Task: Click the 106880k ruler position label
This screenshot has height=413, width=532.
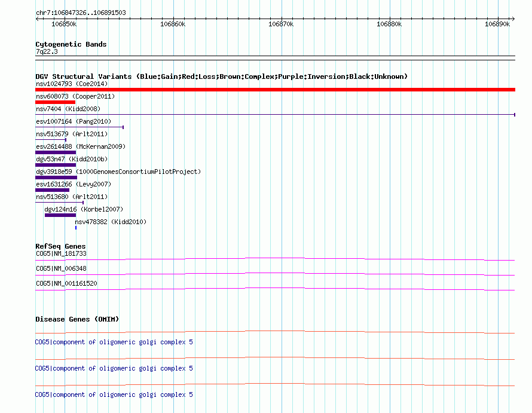Action: click(x=389, y=24)
